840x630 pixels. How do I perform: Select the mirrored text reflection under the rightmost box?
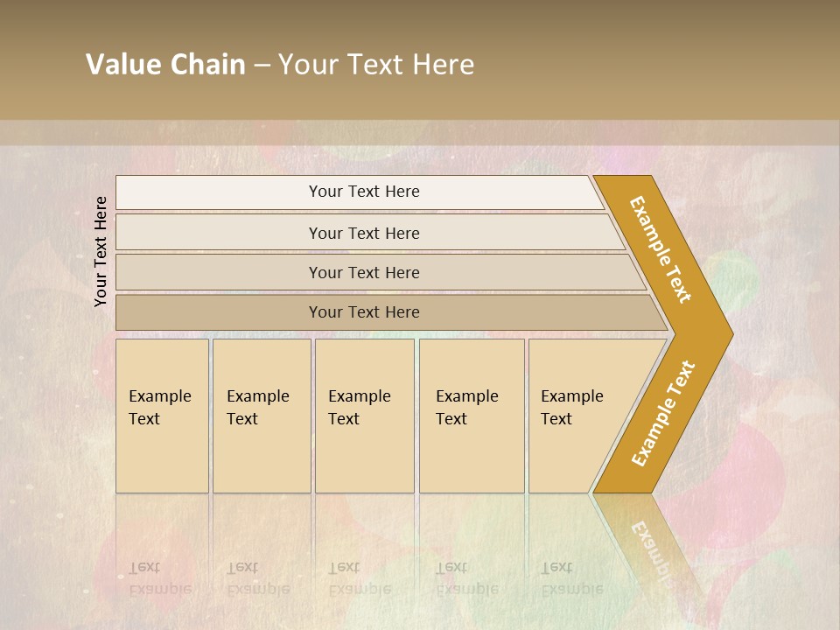click(x=572, y=577)
